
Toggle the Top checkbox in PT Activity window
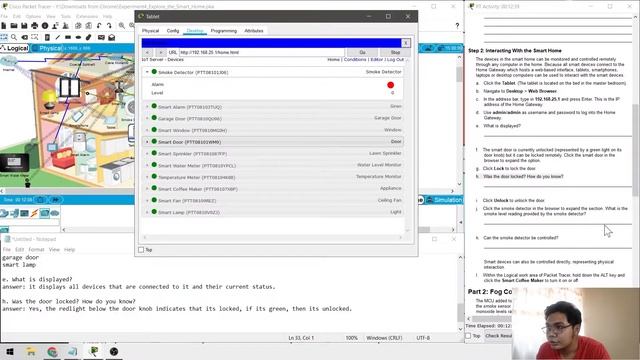coord(468,336)
